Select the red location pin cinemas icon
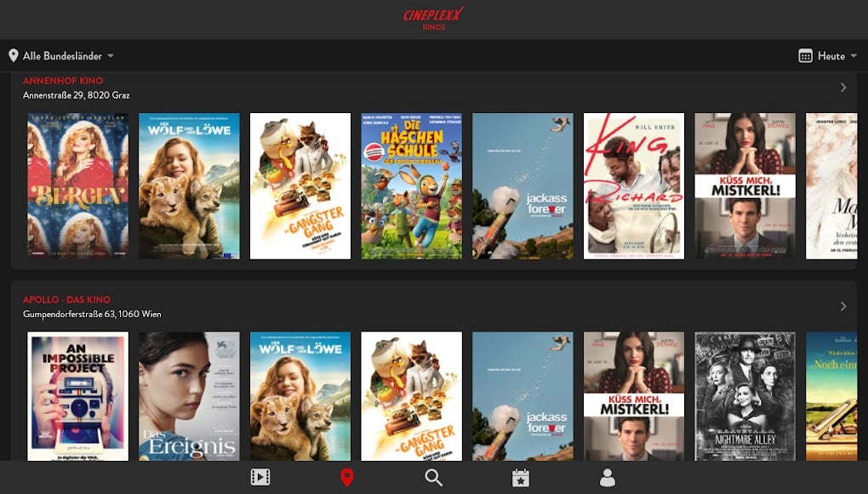 pyautogui.click(x=347, y=477)
